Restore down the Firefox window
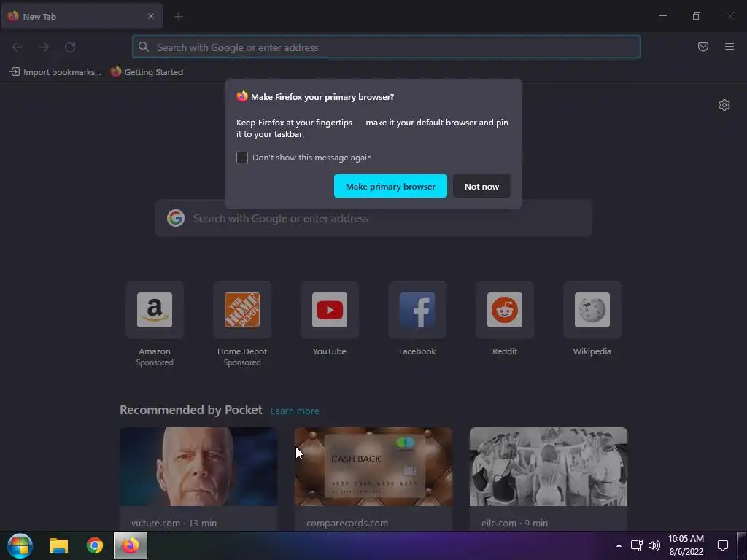The height and width of the screenshot is (560, 747). tap(697, 16)
